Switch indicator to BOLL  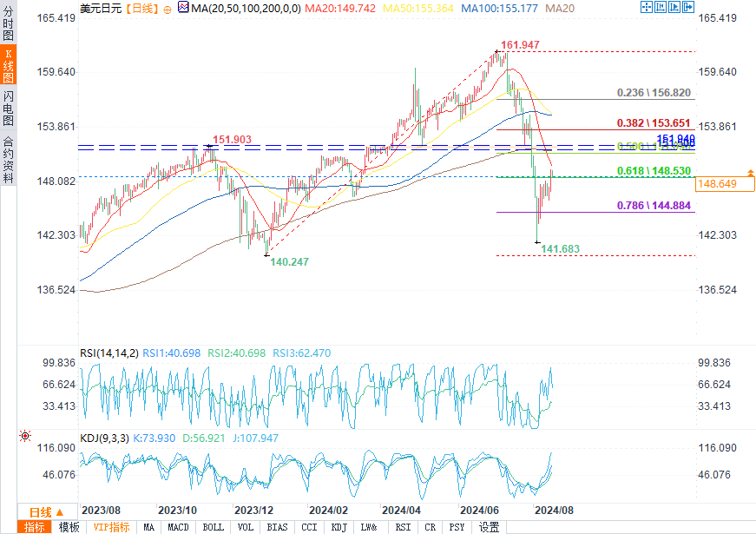(x=214, y=527)
